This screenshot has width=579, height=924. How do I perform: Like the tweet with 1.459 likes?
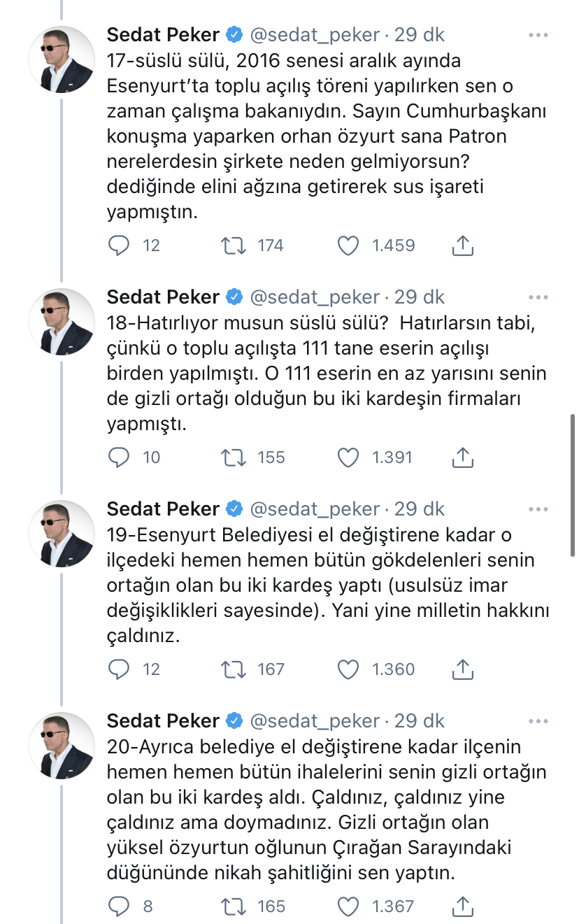pyautogui.click(x=348, y=246)
